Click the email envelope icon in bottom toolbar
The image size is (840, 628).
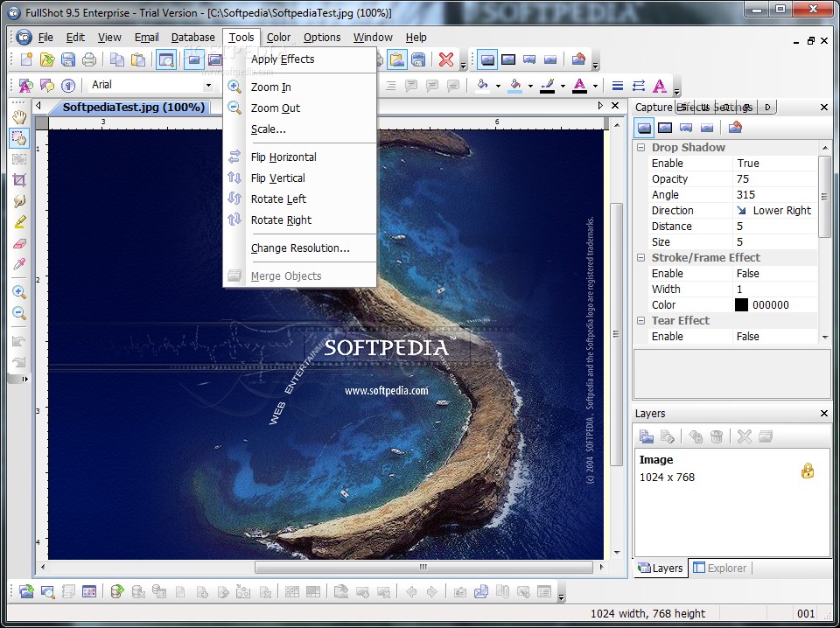point(481,591)
